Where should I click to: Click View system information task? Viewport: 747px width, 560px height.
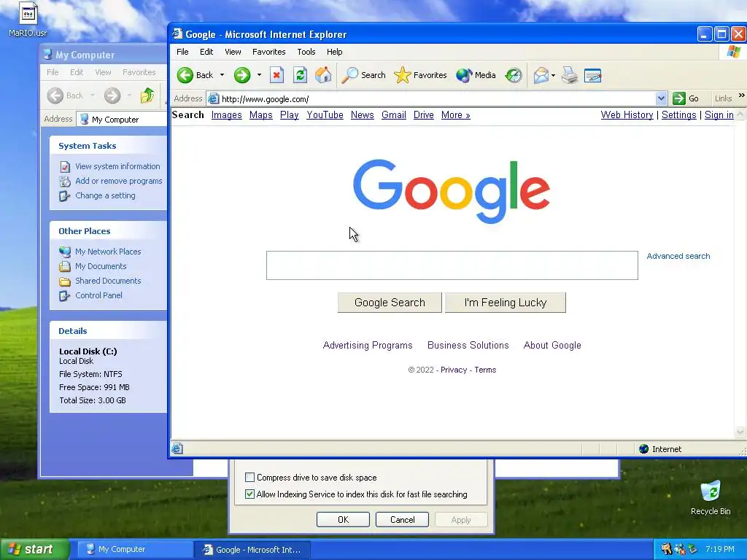[x=117, y=166]
